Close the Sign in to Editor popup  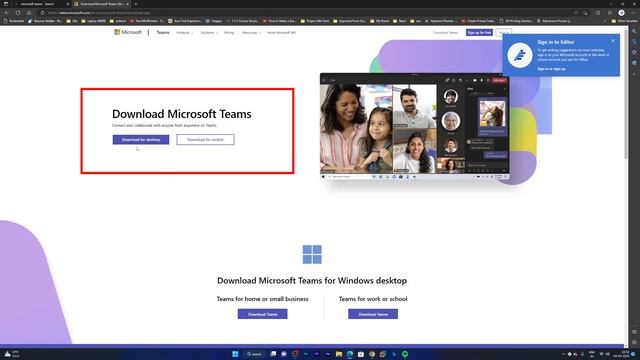click(613, 41)
